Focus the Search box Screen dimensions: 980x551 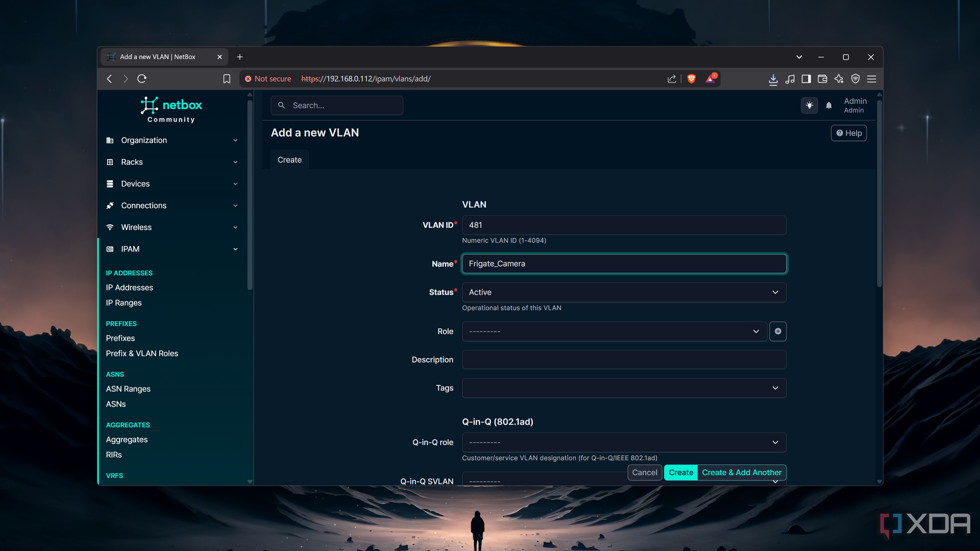[337, 105]
